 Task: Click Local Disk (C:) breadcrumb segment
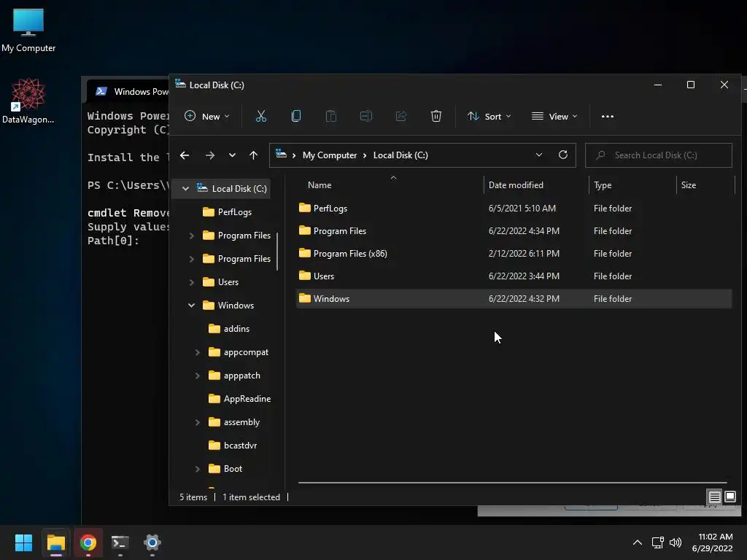[400, 155]
